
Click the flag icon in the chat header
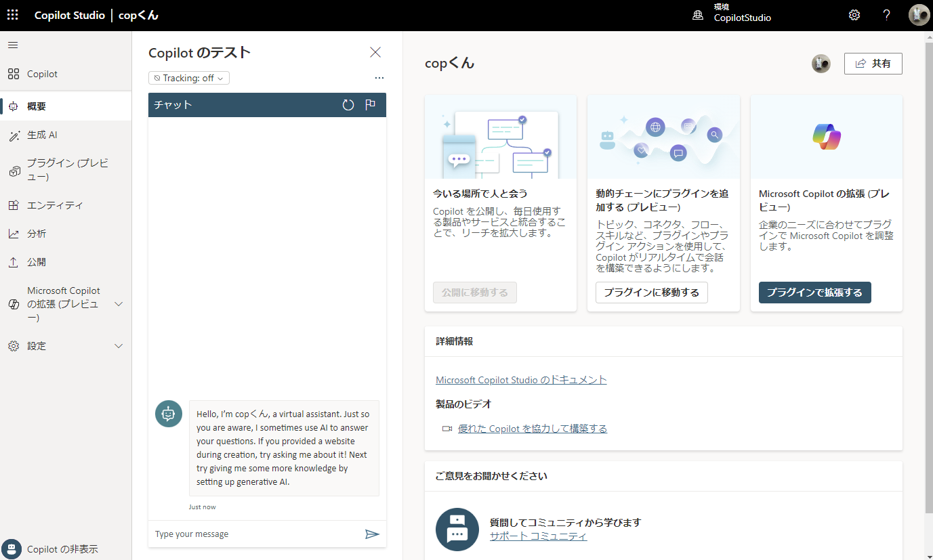tap(371, 104)
